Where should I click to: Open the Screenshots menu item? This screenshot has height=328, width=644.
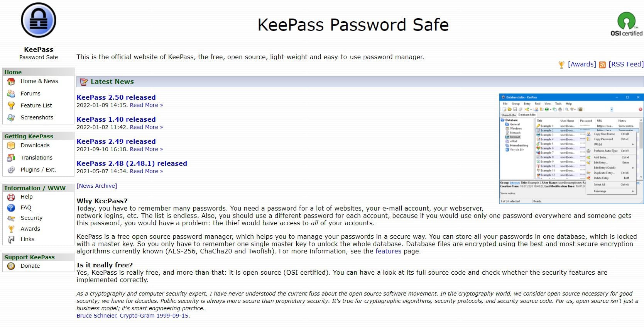37,117
